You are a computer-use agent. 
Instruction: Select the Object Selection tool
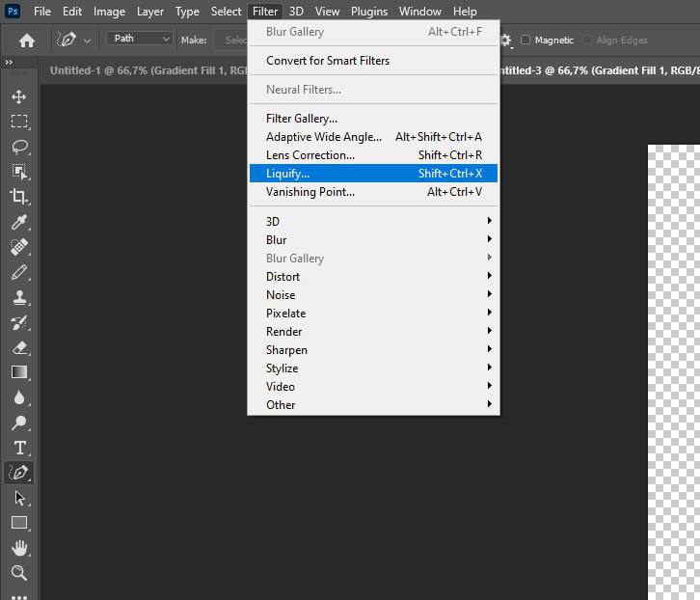[19, 172]
